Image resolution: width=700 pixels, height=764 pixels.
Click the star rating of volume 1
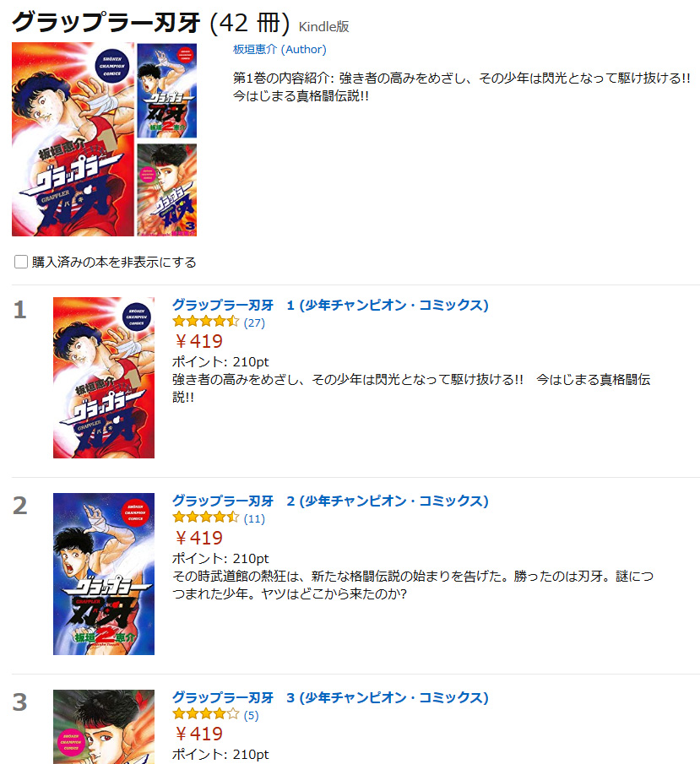pyautogui.click(x=206, y=322)
